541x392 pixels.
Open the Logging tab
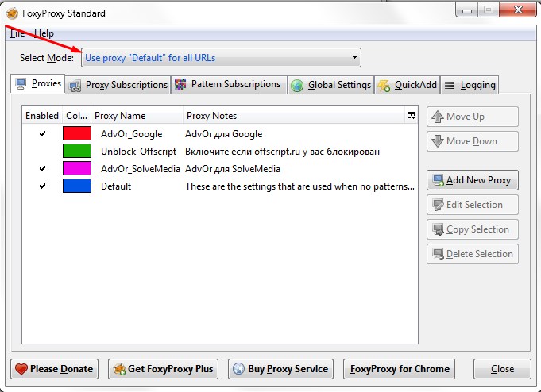[470, 85]
